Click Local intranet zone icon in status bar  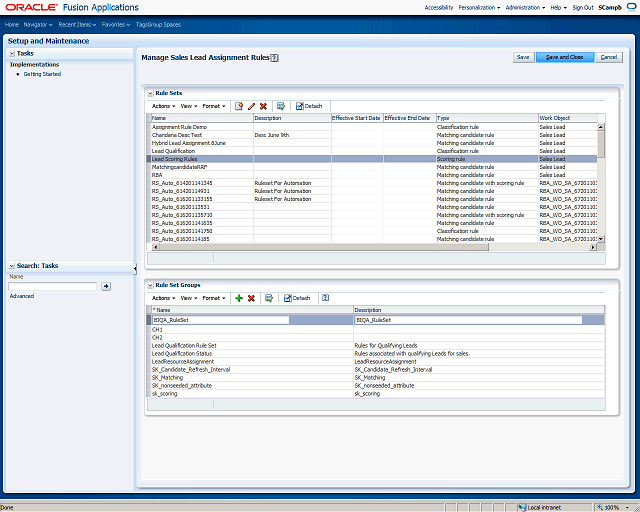[522, 508]
